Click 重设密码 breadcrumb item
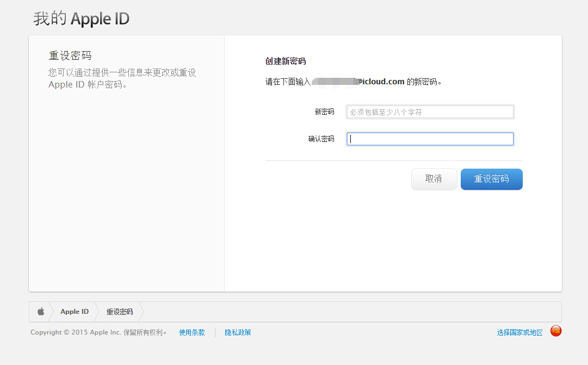Image resolution: width=588 pixels, height=365 pixels. [120, 312]
